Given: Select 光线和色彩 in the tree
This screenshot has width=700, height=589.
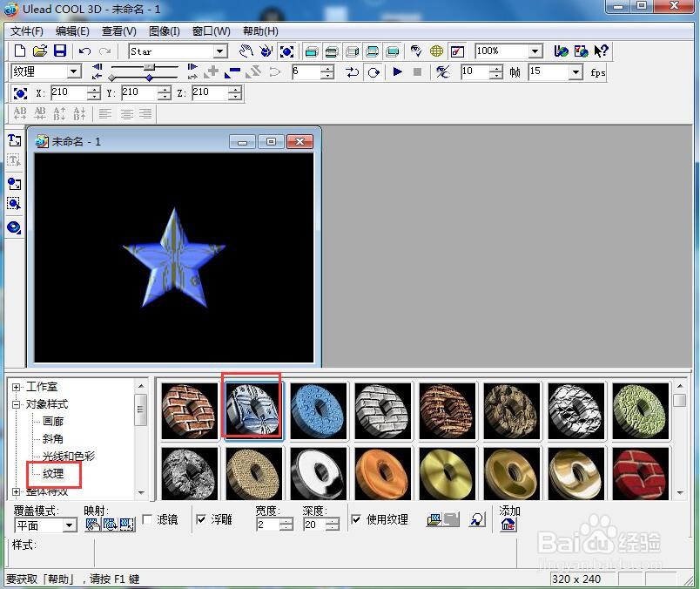Looking at the screenshot, I should click(68, 457).
